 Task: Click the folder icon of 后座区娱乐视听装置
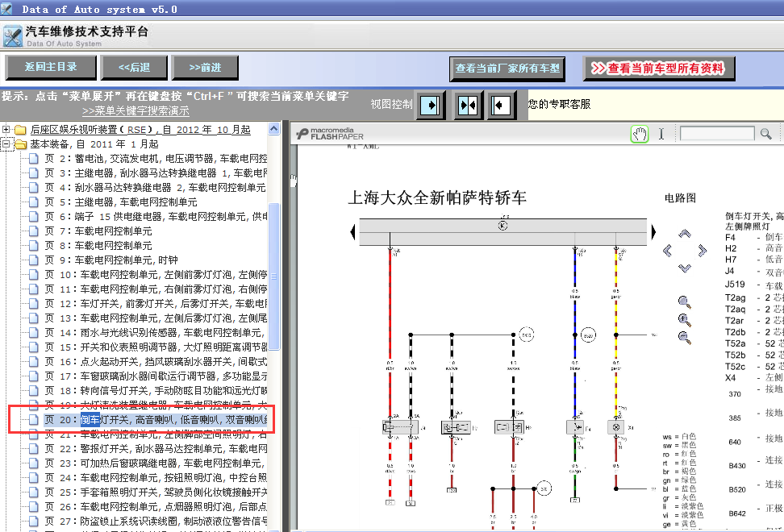point(20,130)
